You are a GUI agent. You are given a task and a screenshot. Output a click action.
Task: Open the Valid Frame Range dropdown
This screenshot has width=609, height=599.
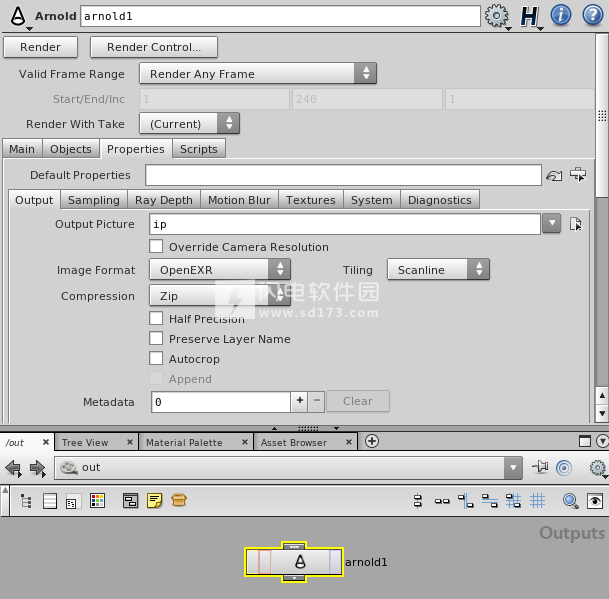pos(258,73)
